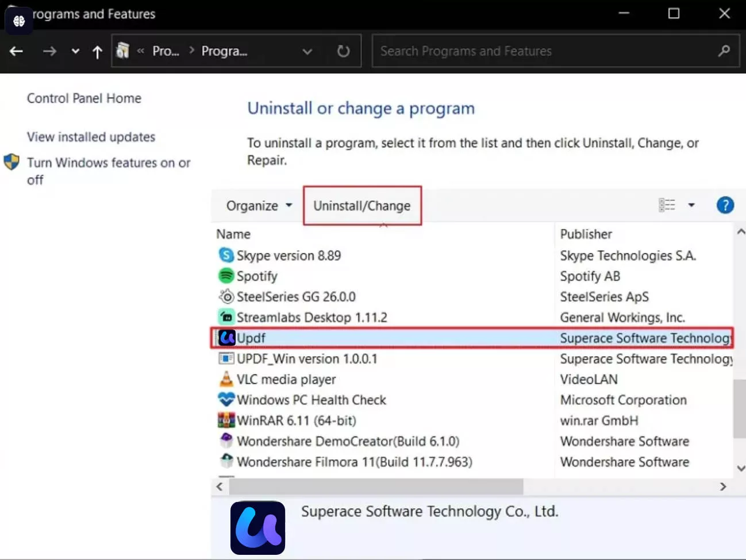The height and width of the screenshot is (560, 746).
Task: Open Help via the blue question mark icon
Action: click(725, 204)
